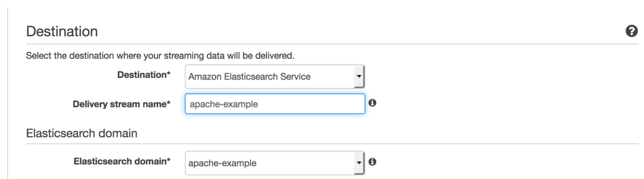Open the Destination section help question-mark icon
This screenshot has width=644, height=179.
click(631, 31)
